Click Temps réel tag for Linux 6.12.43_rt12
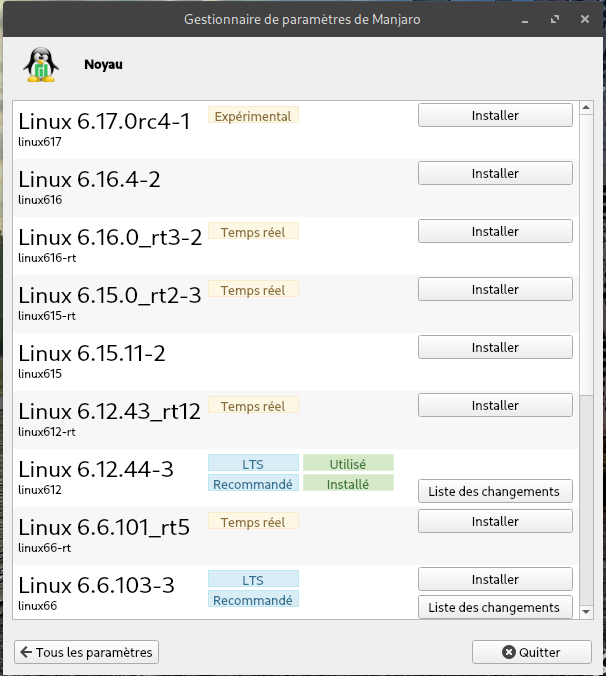 tap(253, 406)
